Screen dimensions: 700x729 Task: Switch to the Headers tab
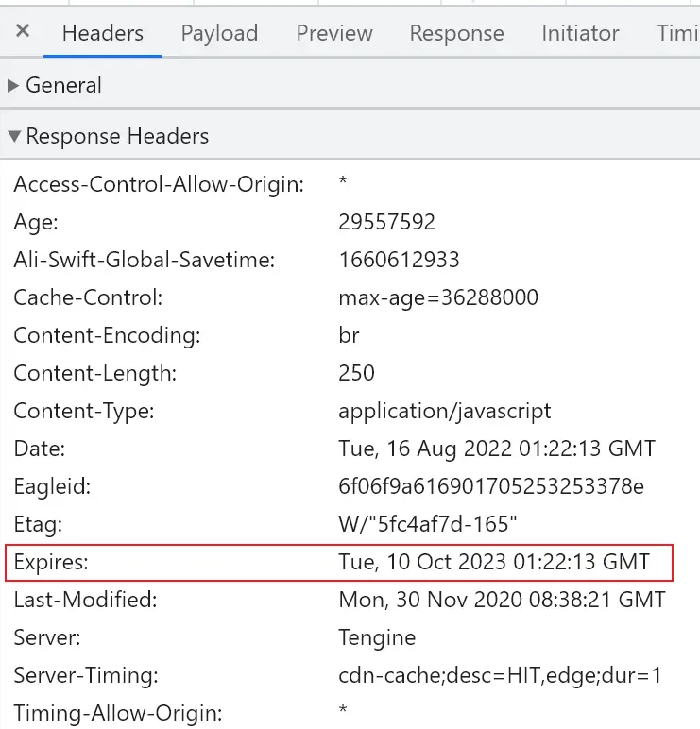pos(103,33)
